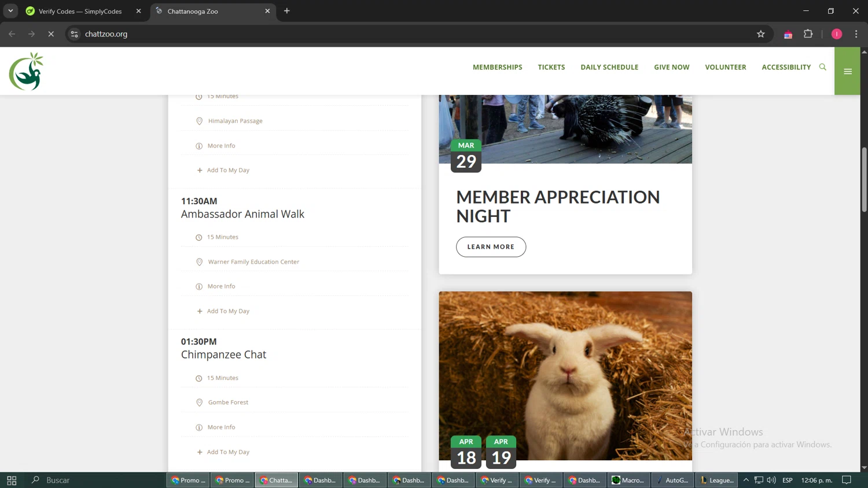
Task: Open the tab search dropdown arrow
Action: [x=10, y=11]
